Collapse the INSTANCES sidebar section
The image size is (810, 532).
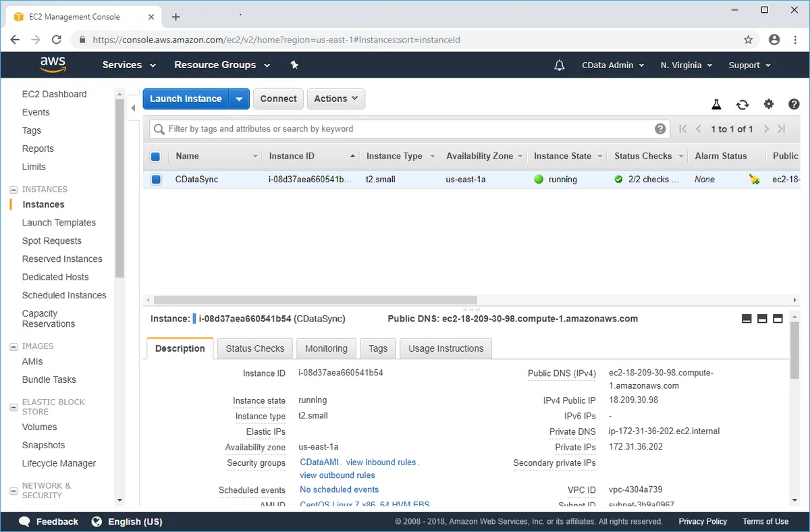13,190
